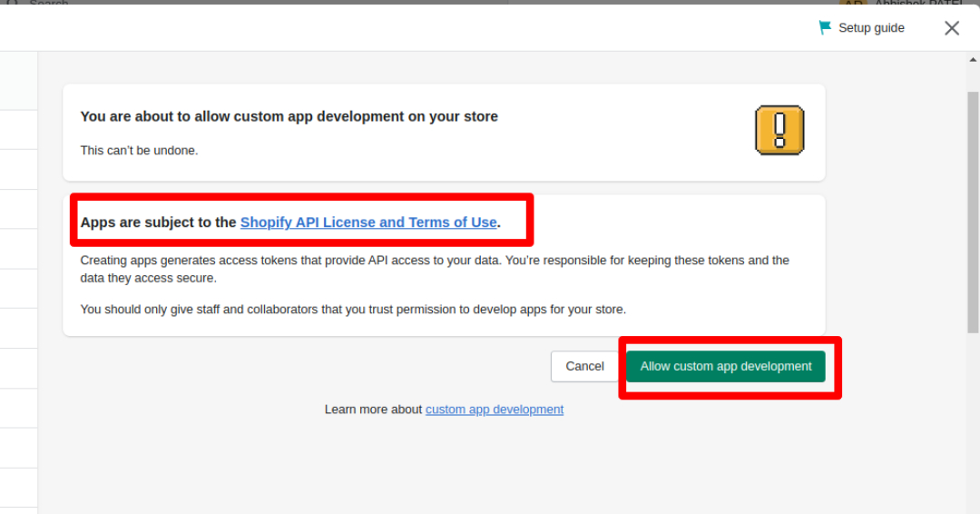The width and height of the screenshot is (980, 514).
Task: Select the heading about allowing custom app development
Action: [x=289, y=116]
